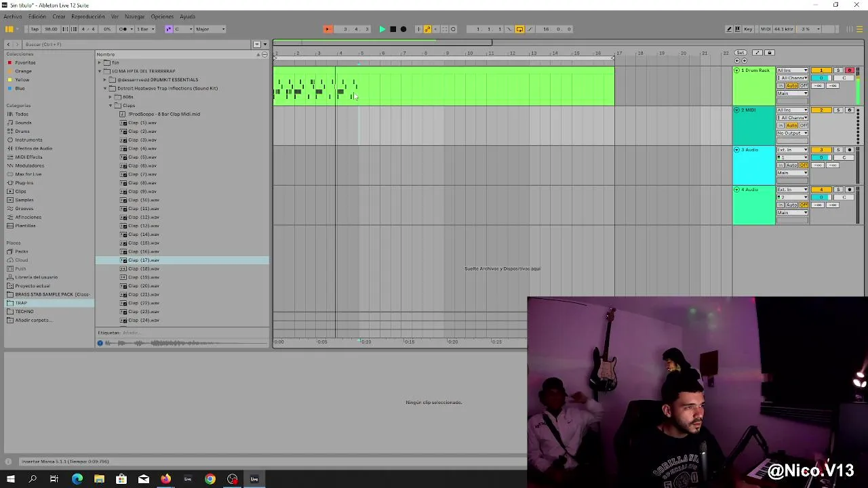Open the Crear menu
The height and width of the screenshot is (488, 868).
coord(59,16)
